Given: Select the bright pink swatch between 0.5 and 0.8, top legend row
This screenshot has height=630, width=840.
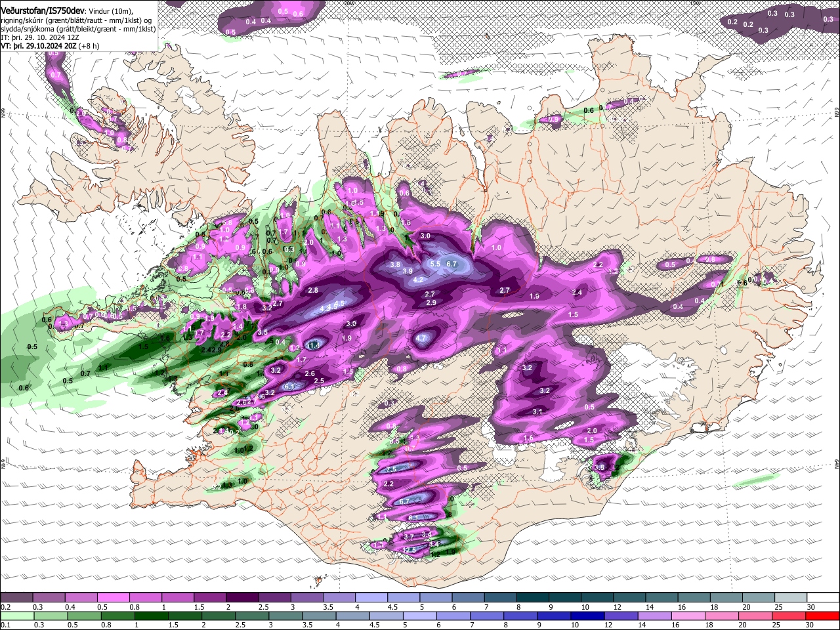Looking at the screenshot, I should click(x=114, y=597).
